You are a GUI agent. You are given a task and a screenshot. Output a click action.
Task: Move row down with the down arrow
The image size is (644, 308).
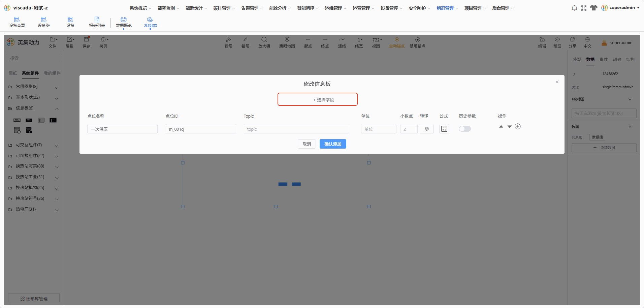point(510,127)
